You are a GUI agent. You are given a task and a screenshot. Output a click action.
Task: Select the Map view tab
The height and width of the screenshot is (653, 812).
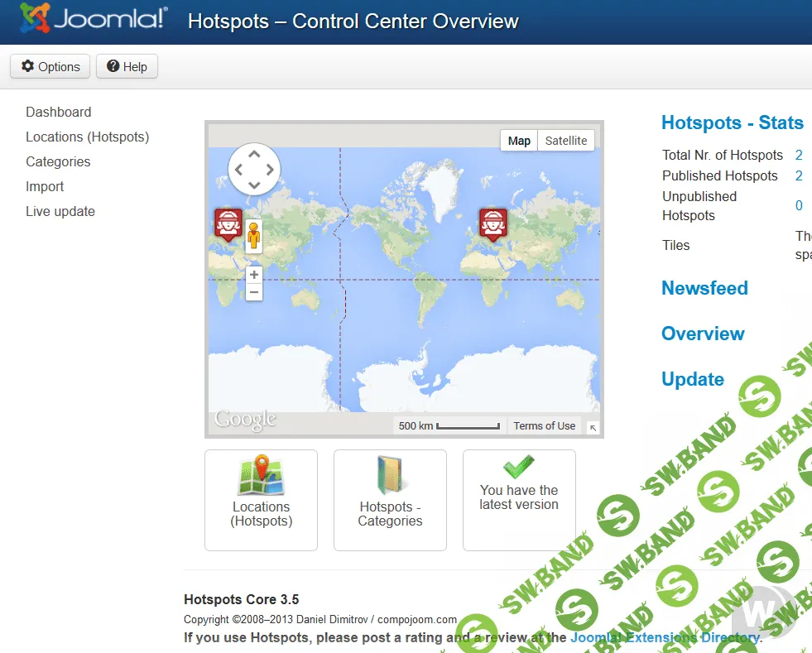click(x=518, y=140)
